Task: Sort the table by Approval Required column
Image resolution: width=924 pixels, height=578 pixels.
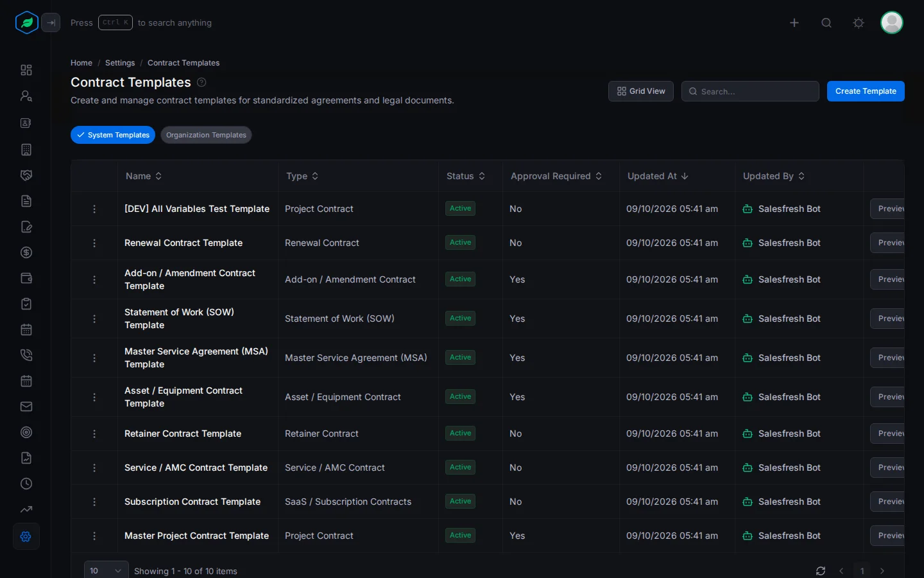Action: pyautogui.click(x=556, y=176)
